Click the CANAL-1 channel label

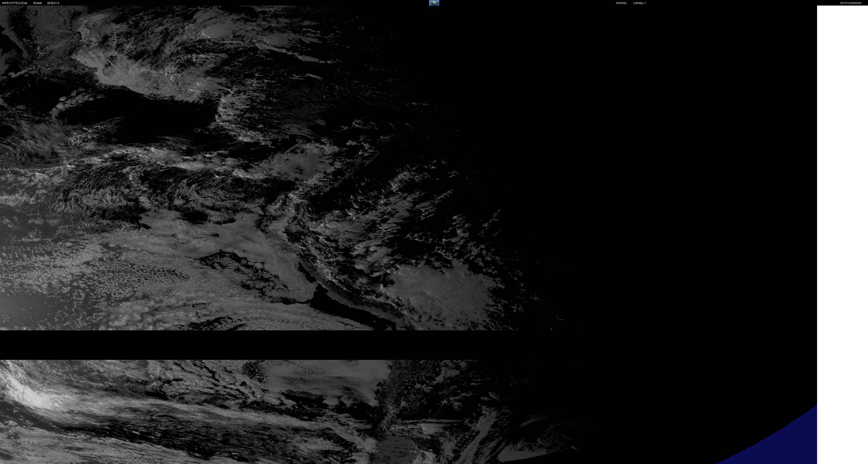tap(639, 3)
